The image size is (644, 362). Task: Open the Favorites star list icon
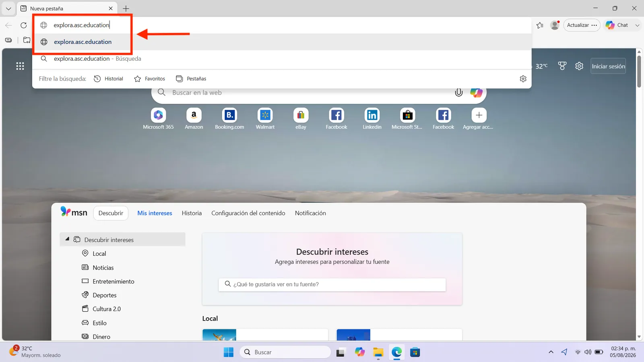[x=540, y=25]
